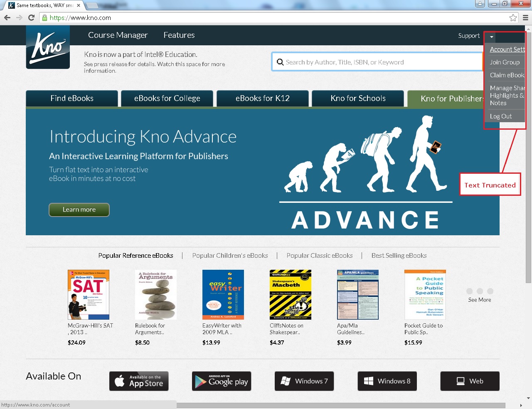The width and height of the screenshot is (532, 409).
Task: Open the Google Play badge
Action: point(222,381)
